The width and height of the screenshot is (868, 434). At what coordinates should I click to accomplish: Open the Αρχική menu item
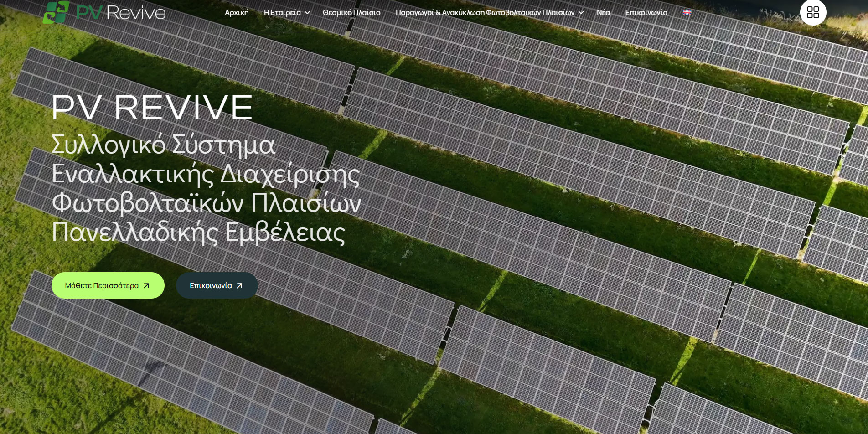pos(237,12)
